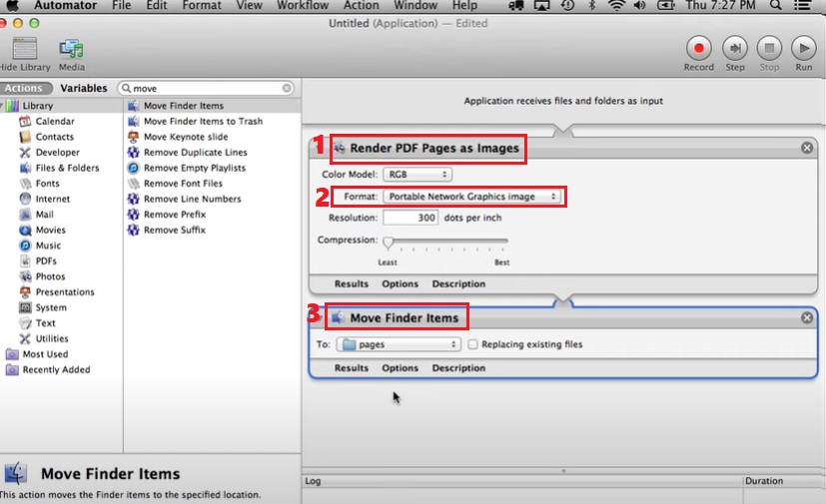Select the Photos category icon
This screenshot has width=826, height=504.
[x=25, y=276]
